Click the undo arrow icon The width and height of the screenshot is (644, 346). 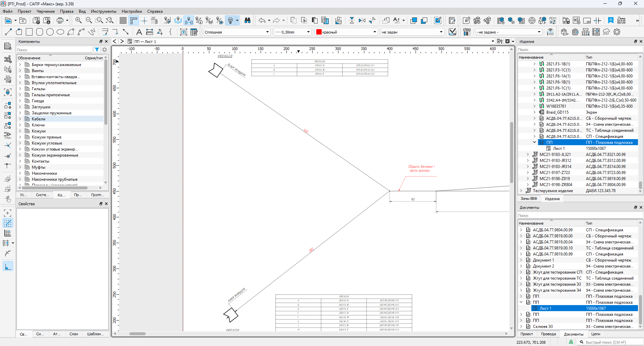click(x=262, y=20)
